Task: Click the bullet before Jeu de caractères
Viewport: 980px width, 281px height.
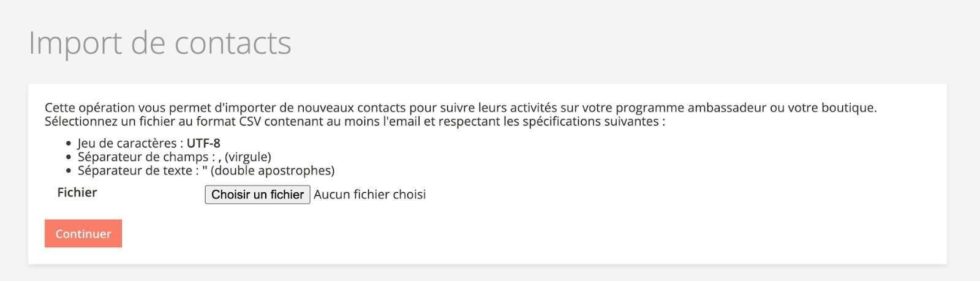Action: [69, 144]
